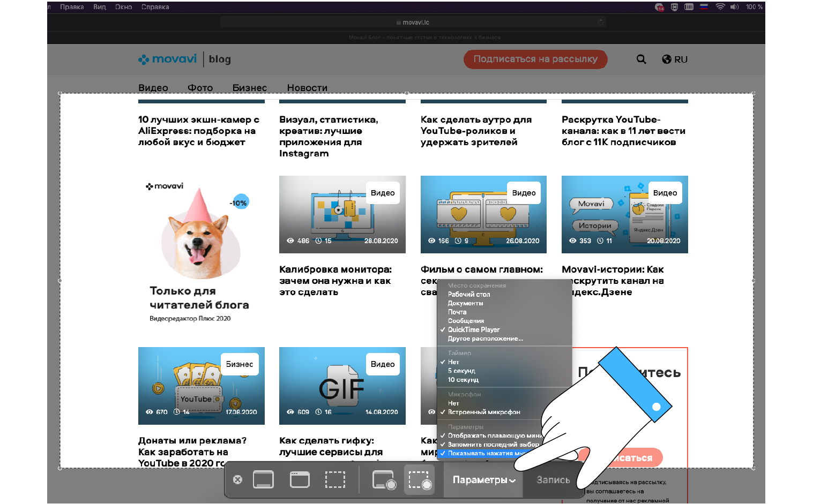Open the Справка menu
813x504 pixels.
[x=155, y=7]
